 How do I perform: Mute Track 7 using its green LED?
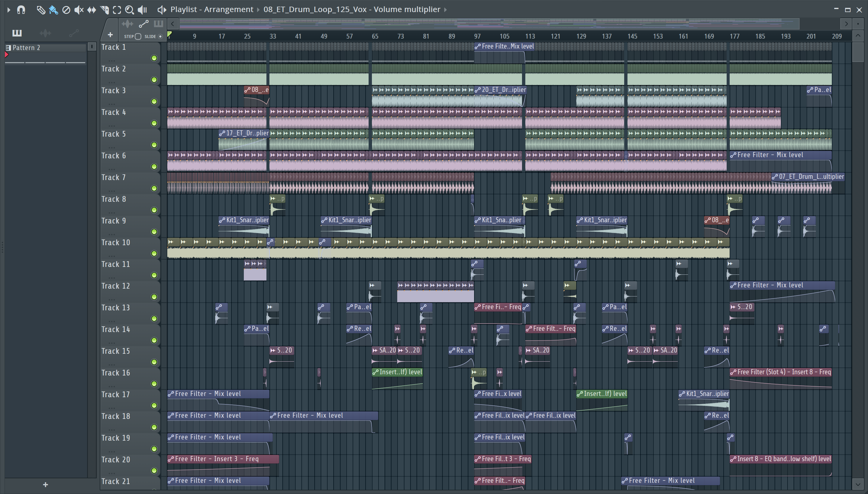point(154,188)
